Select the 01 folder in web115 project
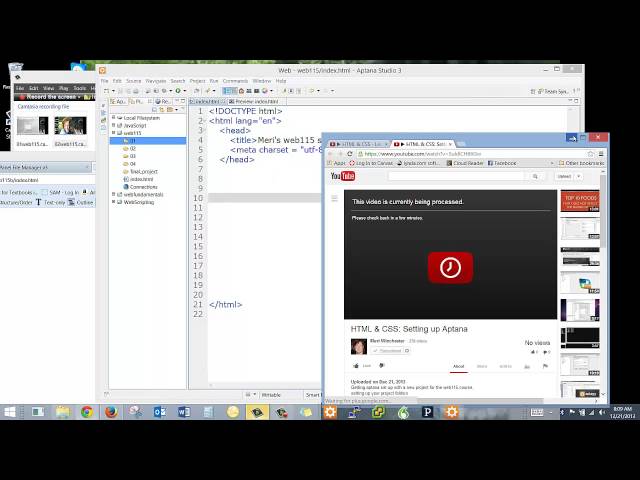The width and height of the screenshot is (640, 480). 148,141
